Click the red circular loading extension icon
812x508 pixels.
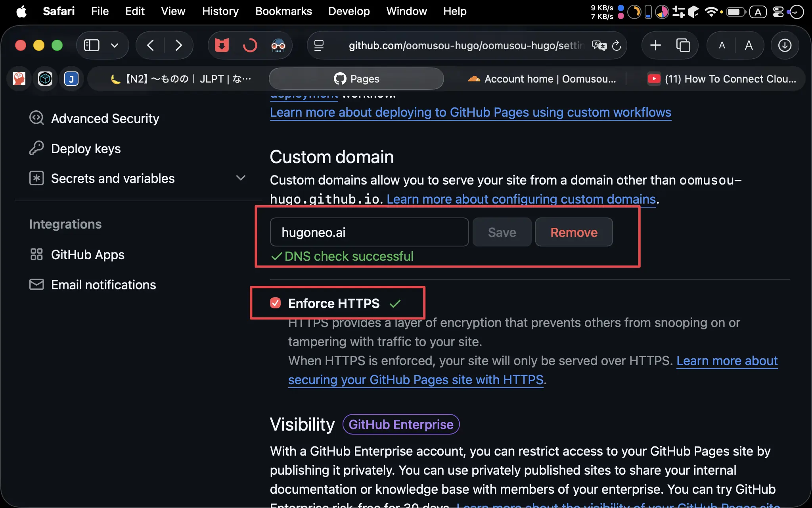[x=250, y=45]
